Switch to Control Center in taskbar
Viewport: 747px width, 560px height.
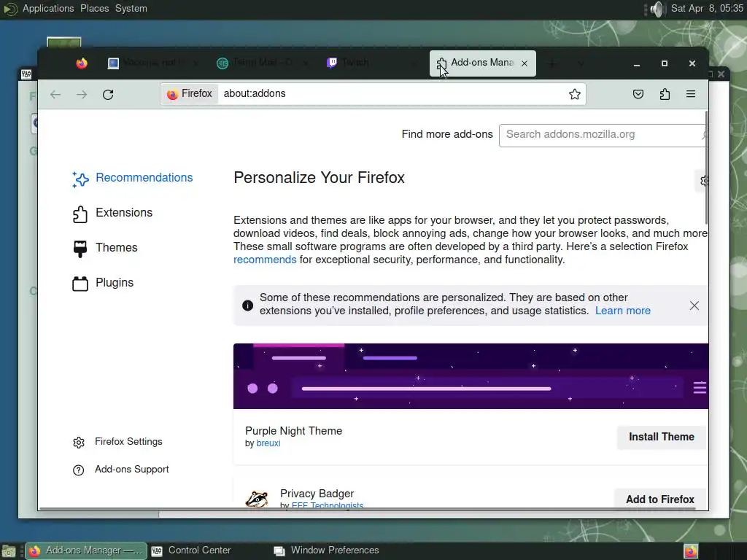[192, 551]
